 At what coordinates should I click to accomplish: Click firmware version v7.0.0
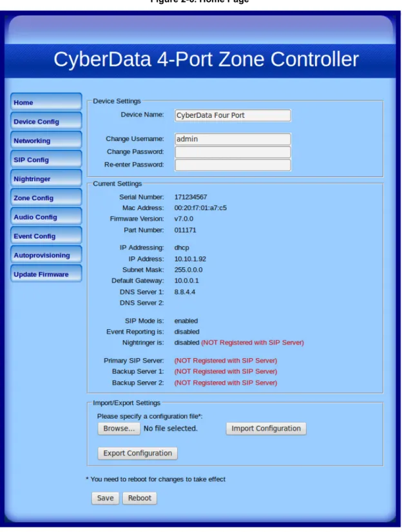tap(184, 219)
